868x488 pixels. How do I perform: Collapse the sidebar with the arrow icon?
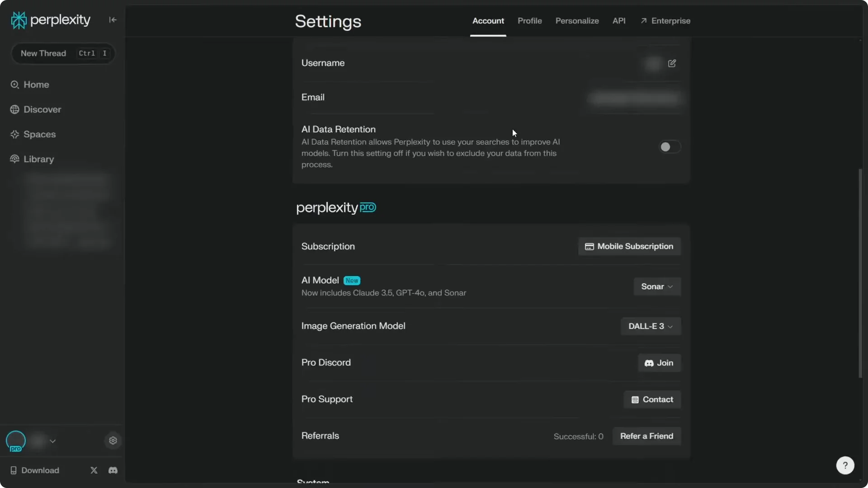tap(113, 19)
